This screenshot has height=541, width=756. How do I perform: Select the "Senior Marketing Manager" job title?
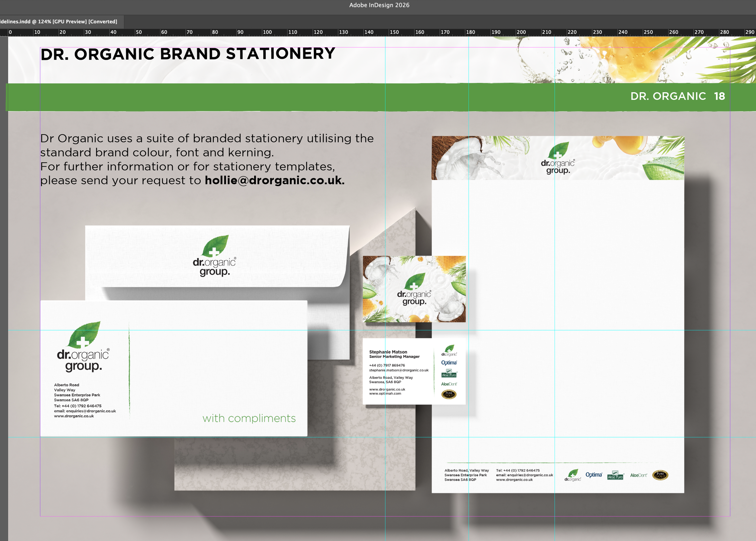pyautogui.click(x=394, y=357)
